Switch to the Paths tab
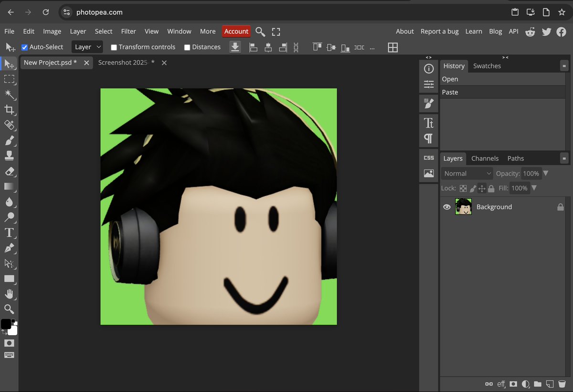This screenshot has height=392, width=573. tap(516, 159)
